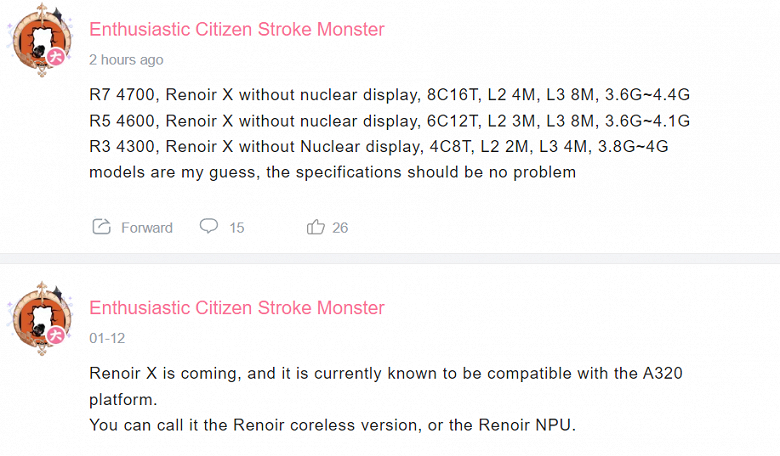This screenshot has height=456, width=780.
Task: Open first post's Enthusiastic Citizen Stroke Monster profile
Action: [x=237, y=29]
